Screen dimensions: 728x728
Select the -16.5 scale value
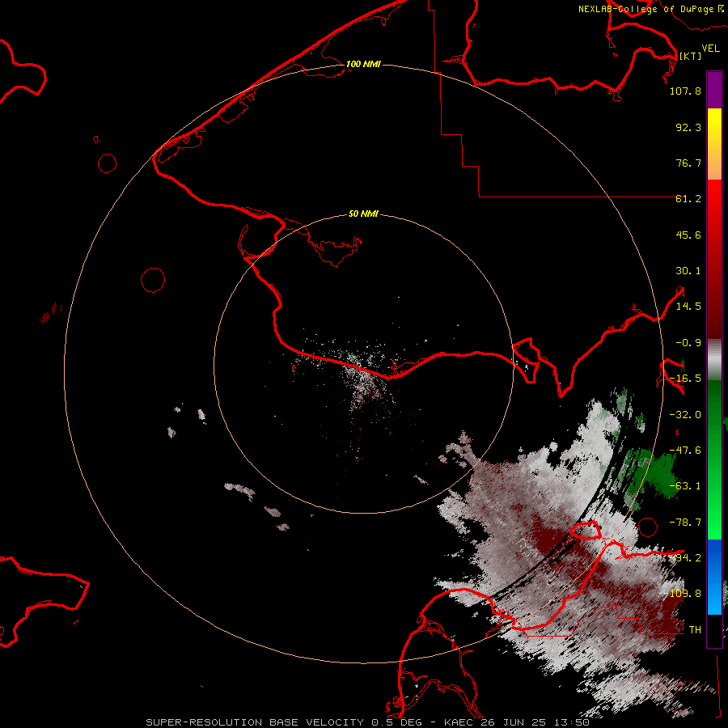click(x=685, y=379)
